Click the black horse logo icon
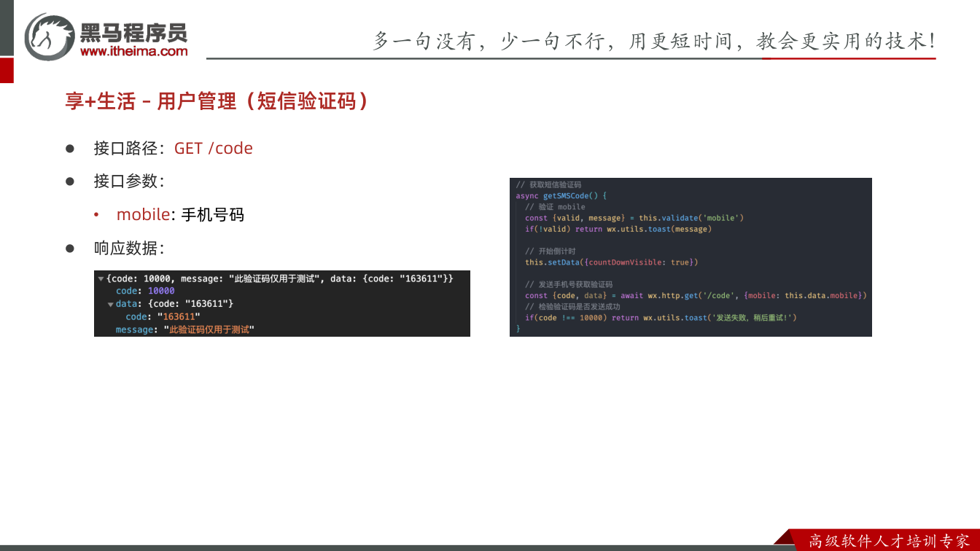980x551 pixels. (x=50, y=36)
